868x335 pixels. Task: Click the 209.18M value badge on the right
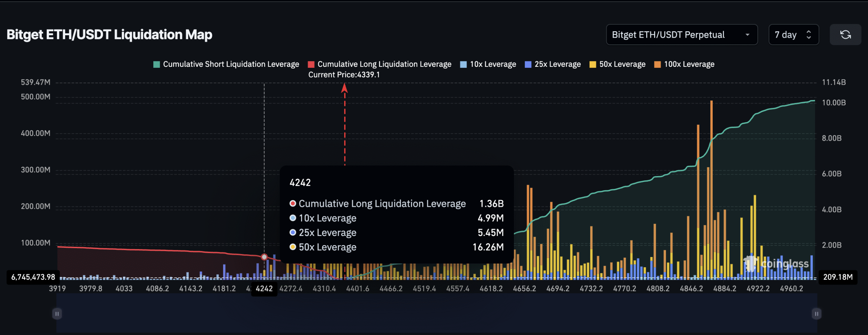(x=838, y=277)
